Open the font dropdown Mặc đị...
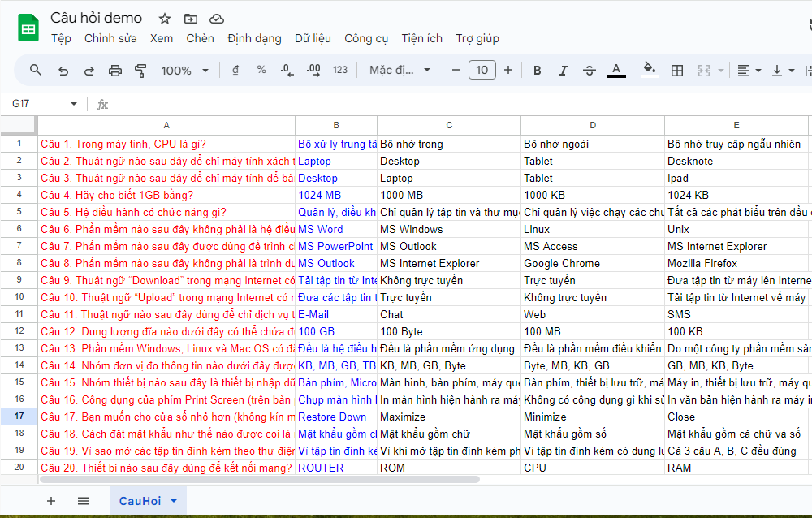The width and height of the screenshot is (812, 518). click(400, 70)
